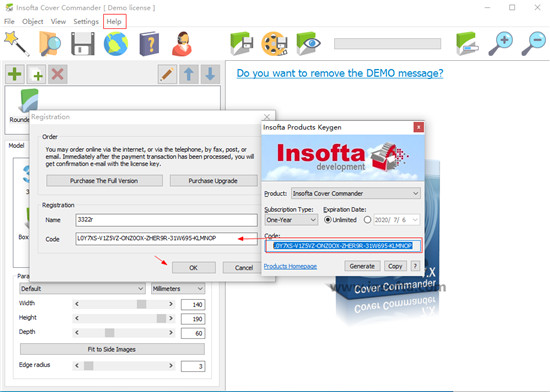The image size is (550, 392).
Task: Open Products Homepage link
Action: 290,266
